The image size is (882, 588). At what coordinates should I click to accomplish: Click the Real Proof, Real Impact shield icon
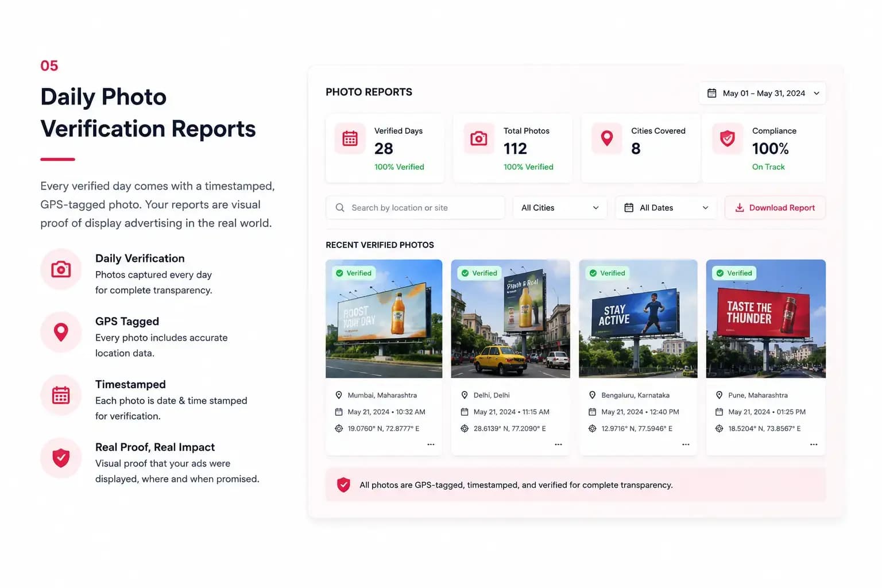pos(61,458)
